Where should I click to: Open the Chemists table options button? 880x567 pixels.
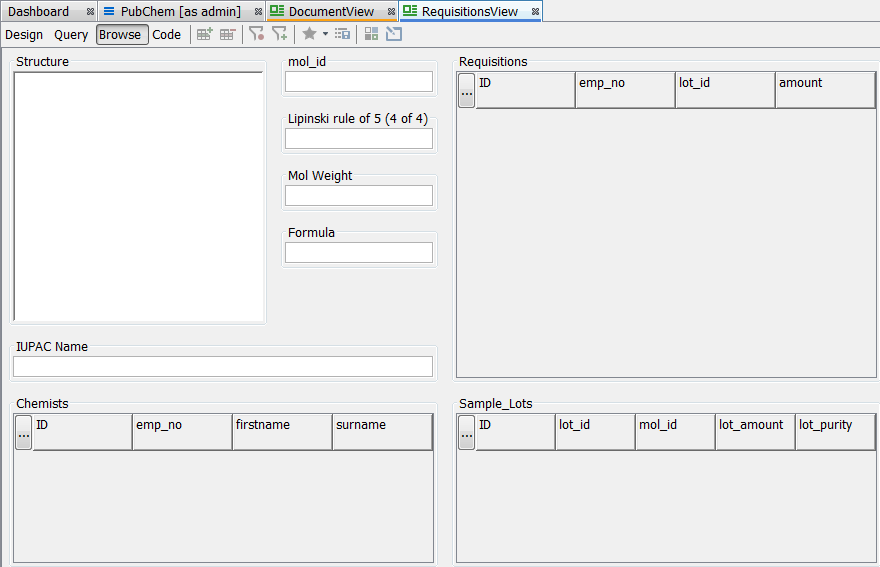point(23,433)
